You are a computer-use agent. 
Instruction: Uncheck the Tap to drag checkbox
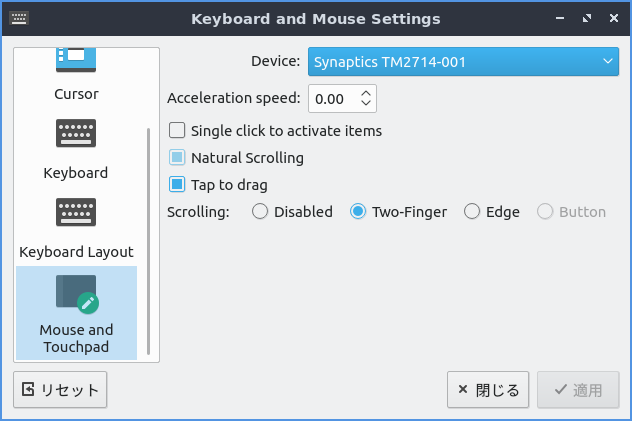(177, 184)
